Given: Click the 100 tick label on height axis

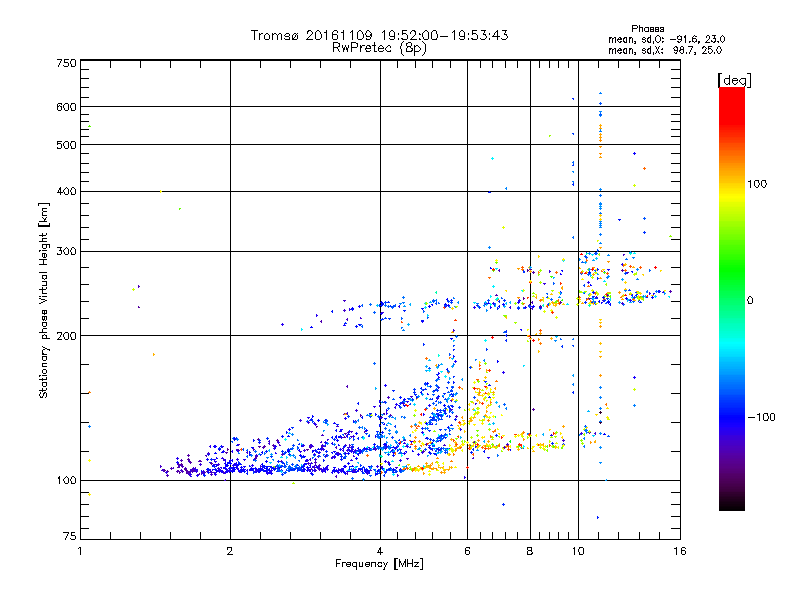Looking at the screenshot, I should [66, 480].
